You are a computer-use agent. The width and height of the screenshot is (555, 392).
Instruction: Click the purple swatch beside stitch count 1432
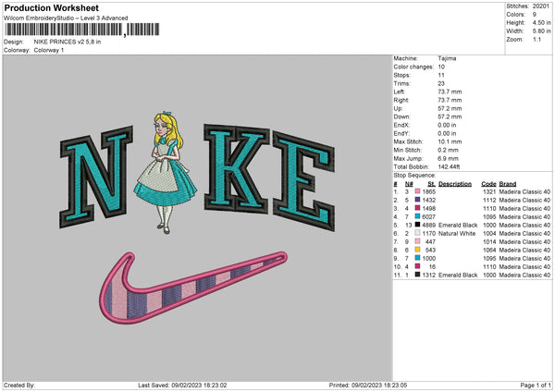(x=418, y=200)
